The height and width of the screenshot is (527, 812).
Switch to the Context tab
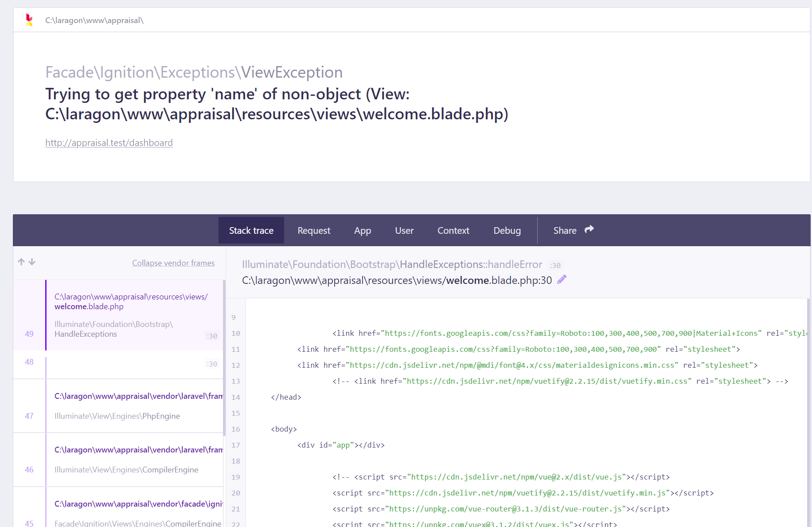tap(453, 231)
